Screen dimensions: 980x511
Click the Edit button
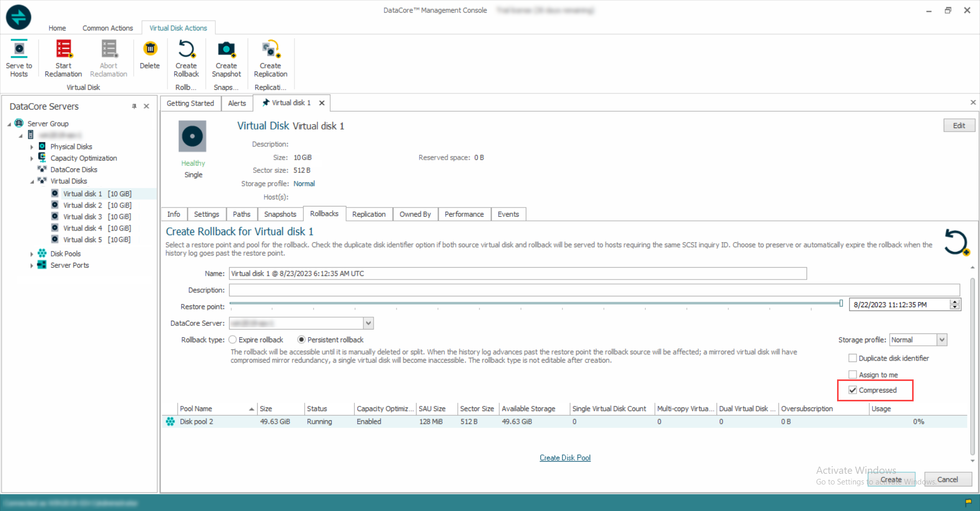click(x=959, y=125)
